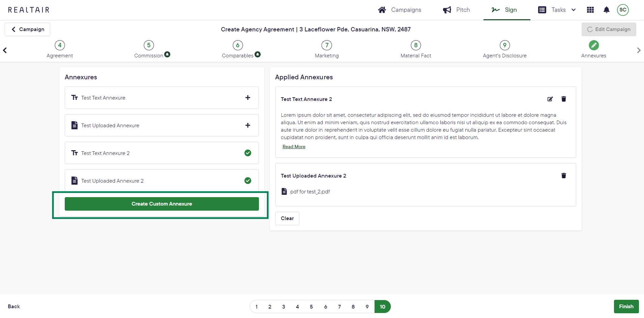Jump to page 5 in pagination

coord(311,307)
